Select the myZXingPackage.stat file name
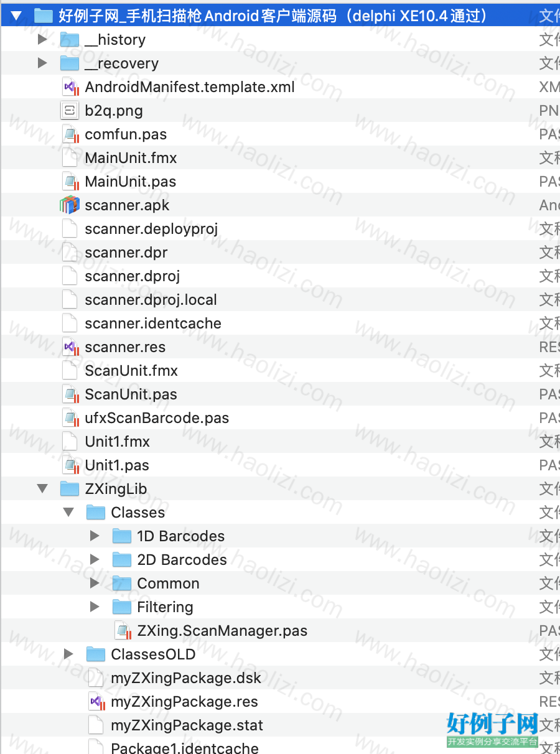The height and width of the screenshot is (754, 560). click(x=187, y=725)
